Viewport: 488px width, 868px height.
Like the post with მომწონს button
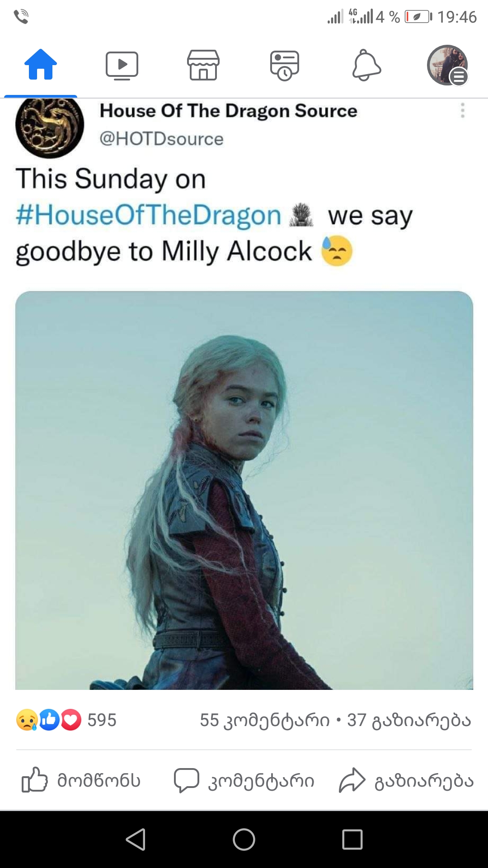81,780
